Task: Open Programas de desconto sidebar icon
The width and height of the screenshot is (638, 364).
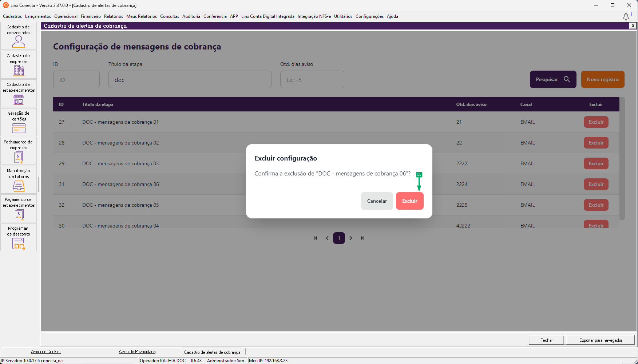Action: (19, 237)
